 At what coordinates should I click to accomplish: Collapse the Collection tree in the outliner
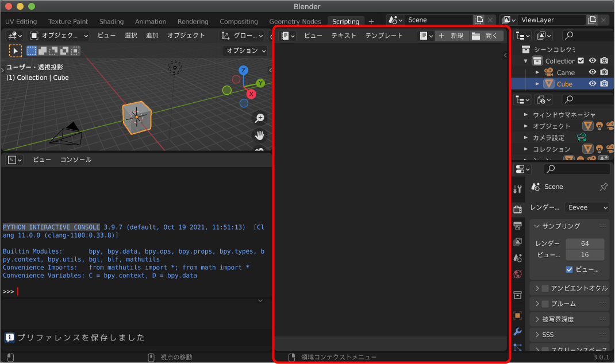tap(525, 60)
